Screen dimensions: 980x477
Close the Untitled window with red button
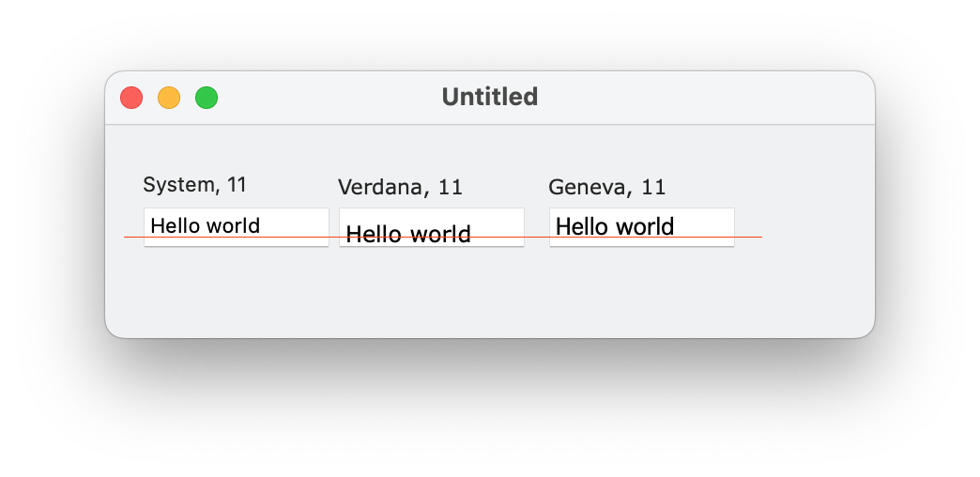coord(131,99)
